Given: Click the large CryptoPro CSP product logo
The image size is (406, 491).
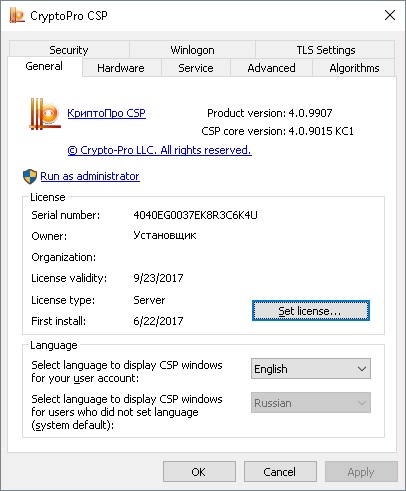Looking at the screenshot, I should [x=45, y=114].
